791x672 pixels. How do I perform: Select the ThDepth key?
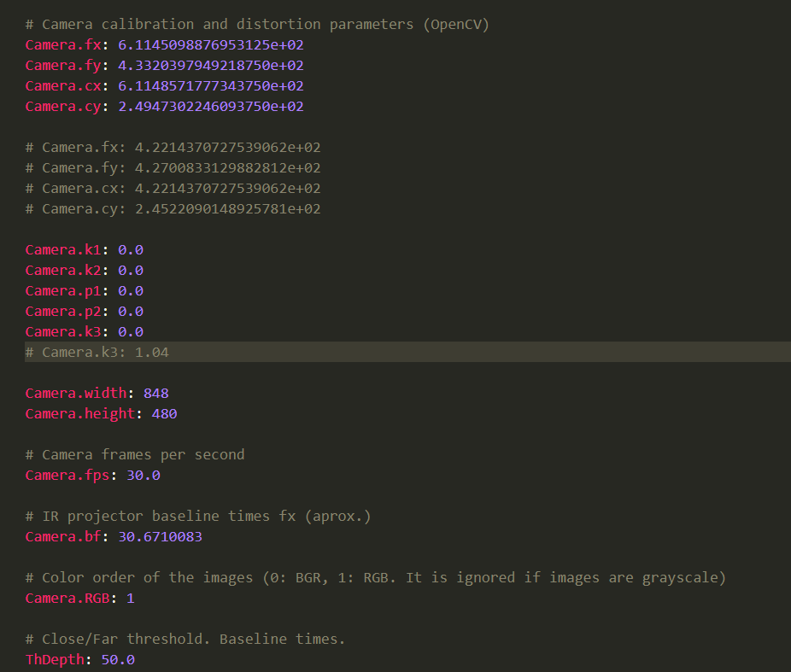coord(55,660)
